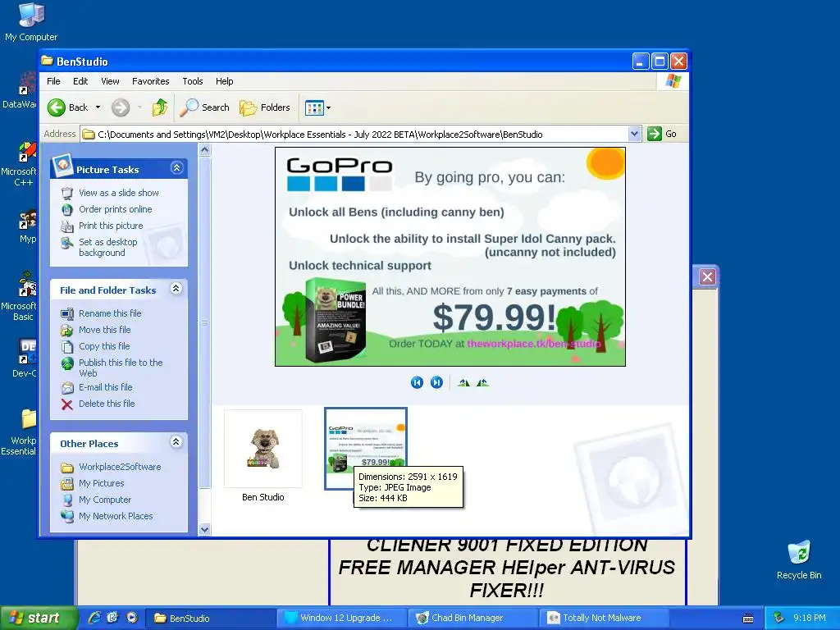The image size is (840, 630).
Task: Switch to Chad Bin Manager taskbar button
Action: [x=473, y=619]
